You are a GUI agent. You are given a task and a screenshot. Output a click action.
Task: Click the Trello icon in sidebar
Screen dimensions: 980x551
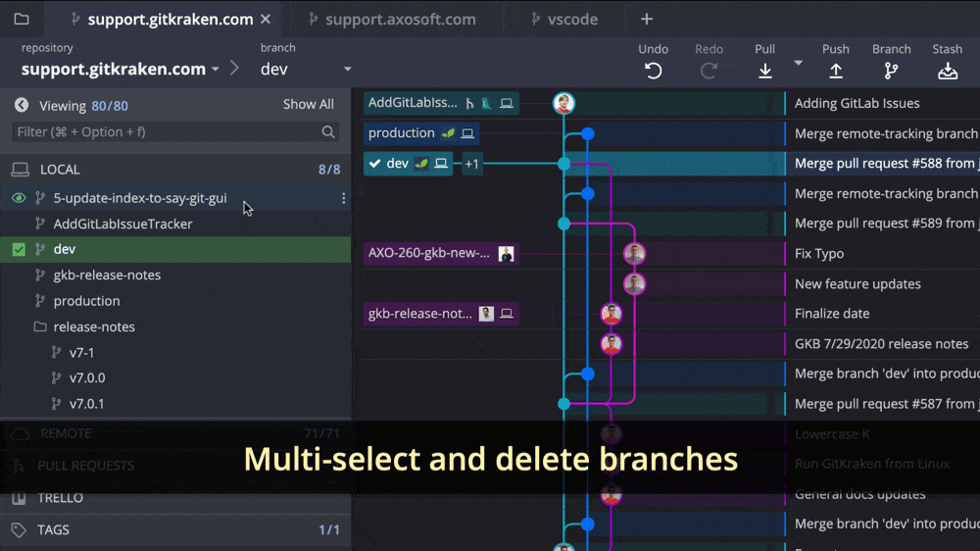19,498
